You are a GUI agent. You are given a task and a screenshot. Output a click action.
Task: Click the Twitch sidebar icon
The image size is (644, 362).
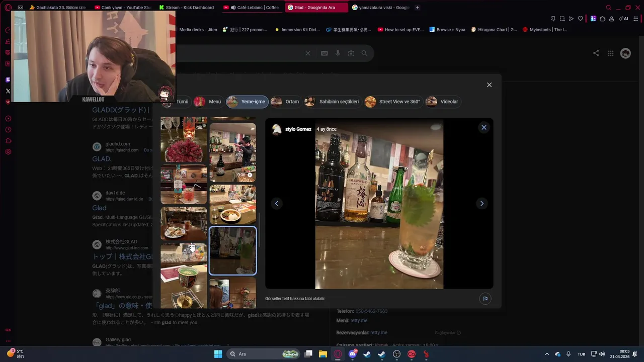[8, 79]
